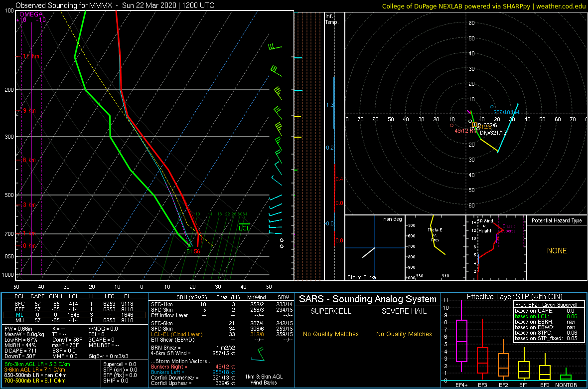Click the Corfidi Downshear vector line
588x389 pixels.
tap(193, 378)
